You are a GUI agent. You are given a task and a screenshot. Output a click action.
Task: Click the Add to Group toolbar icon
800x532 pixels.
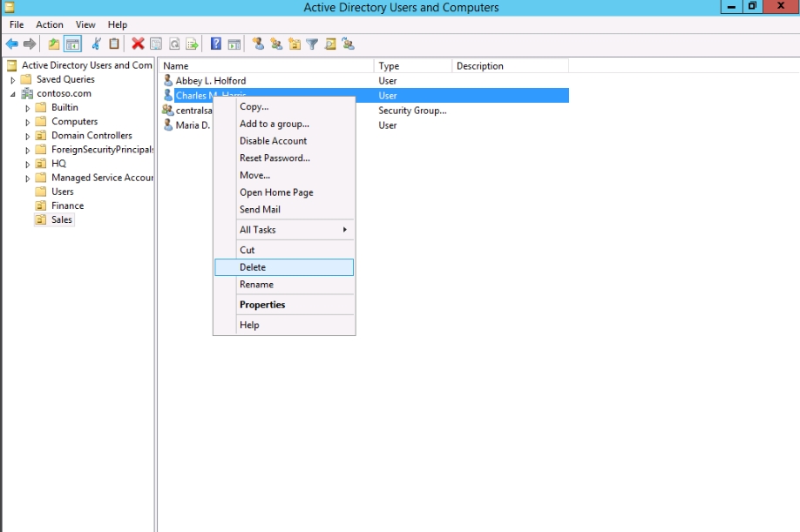(349, 44)
